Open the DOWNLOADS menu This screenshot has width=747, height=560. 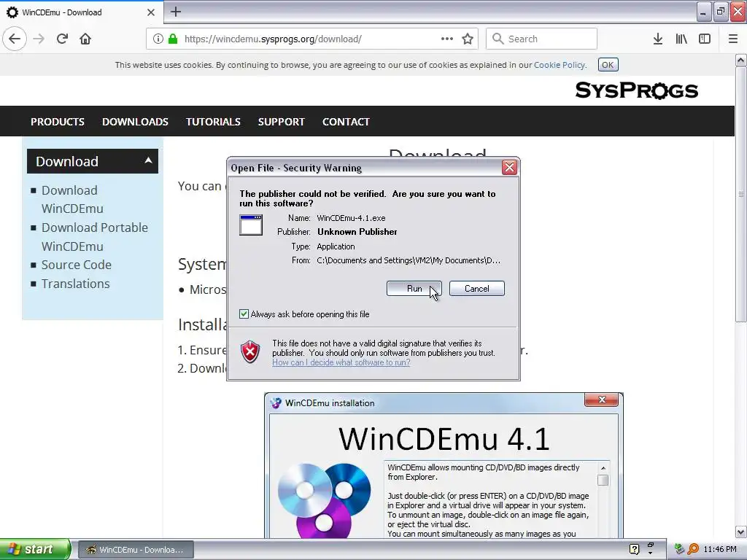coord(135,122)
